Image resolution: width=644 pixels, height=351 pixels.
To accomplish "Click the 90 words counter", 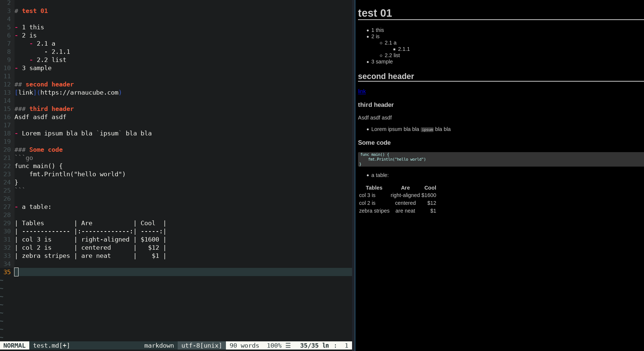I will (x=244, y=345).
